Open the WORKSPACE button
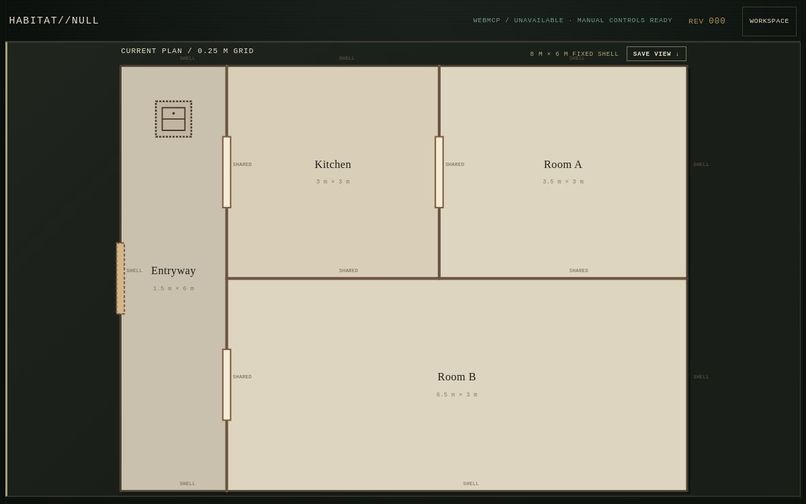 coord(769,21)
